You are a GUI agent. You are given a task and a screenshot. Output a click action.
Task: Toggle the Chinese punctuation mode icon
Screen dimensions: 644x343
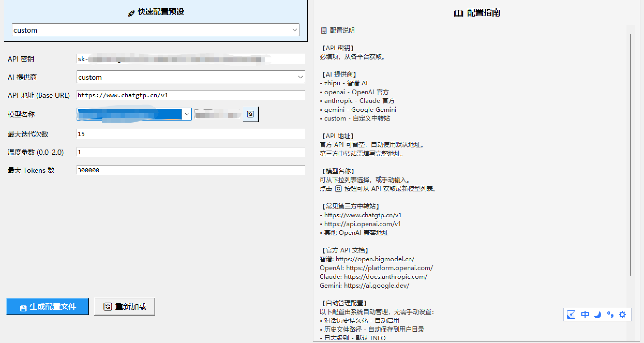(x=610, y=315)
